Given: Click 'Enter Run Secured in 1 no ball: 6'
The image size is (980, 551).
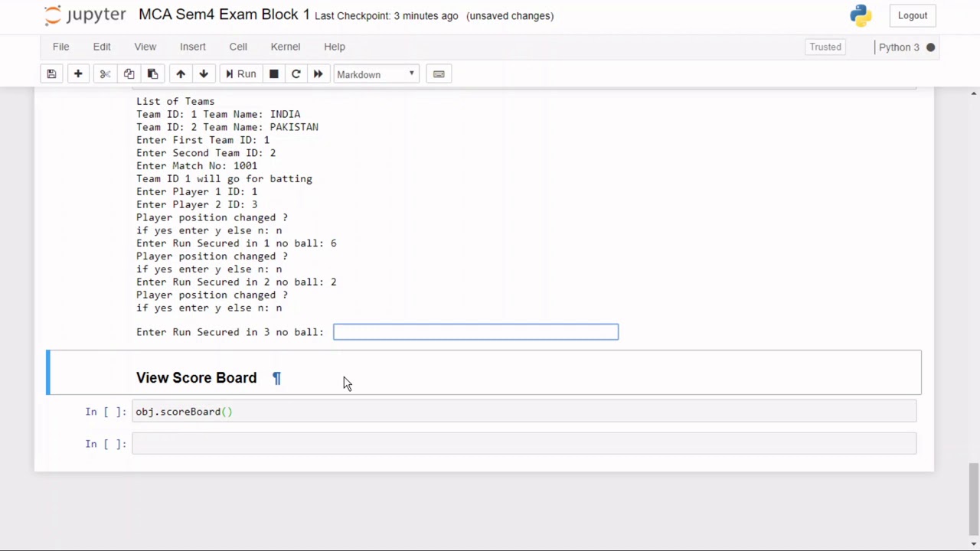Looking at the screenshot, I should tap(237, 243).
